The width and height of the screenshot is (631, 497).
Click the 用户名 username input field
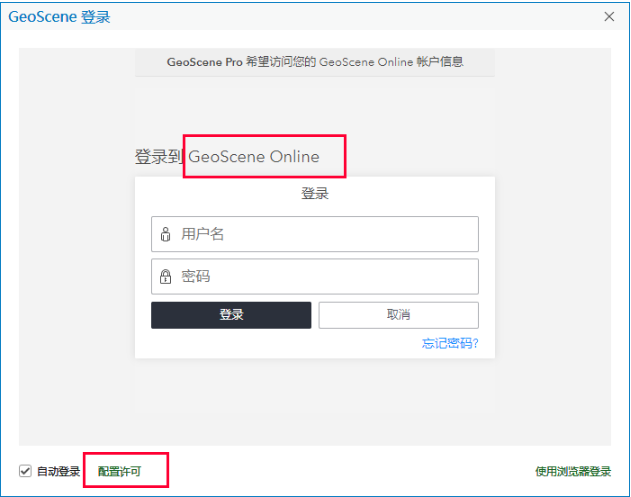tap(315, 234)
